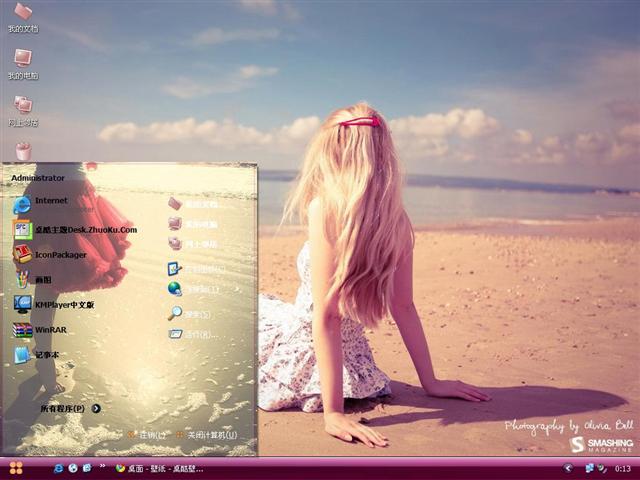Open 桌酷主题 Desk.ZhuoKu.Com shortcut
640x480 pixels.
(85, 229)
